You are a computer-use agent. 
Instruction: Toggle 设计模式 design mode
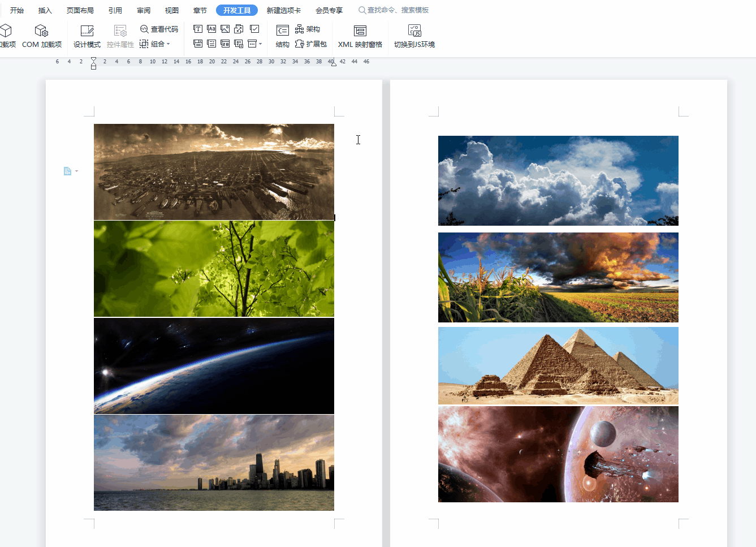[87, 36]
